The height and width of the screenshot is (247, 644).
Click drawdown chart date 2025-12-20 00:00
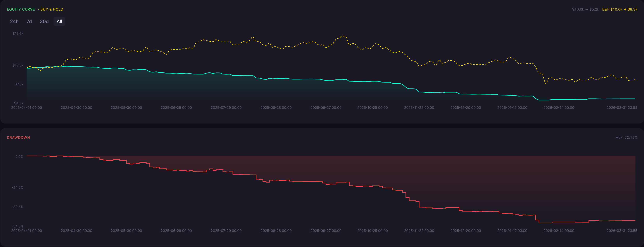click(x=465, y=231)
